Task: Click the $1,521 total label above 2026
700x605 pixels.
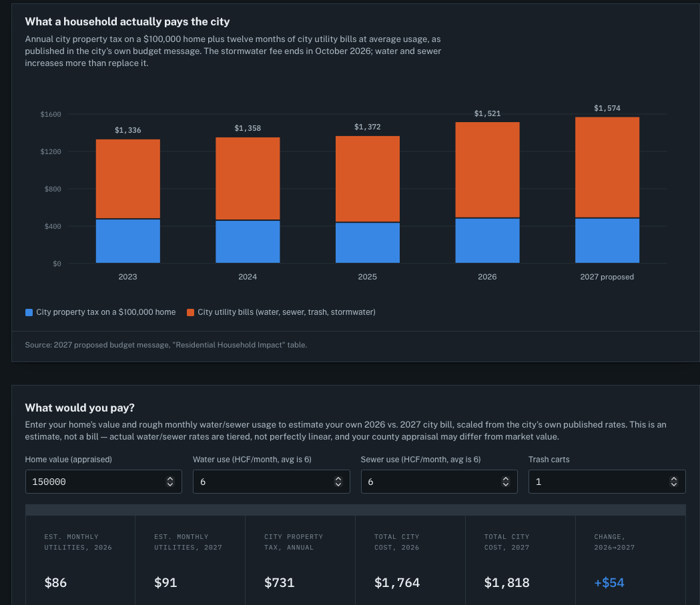Action: point(488,114)
